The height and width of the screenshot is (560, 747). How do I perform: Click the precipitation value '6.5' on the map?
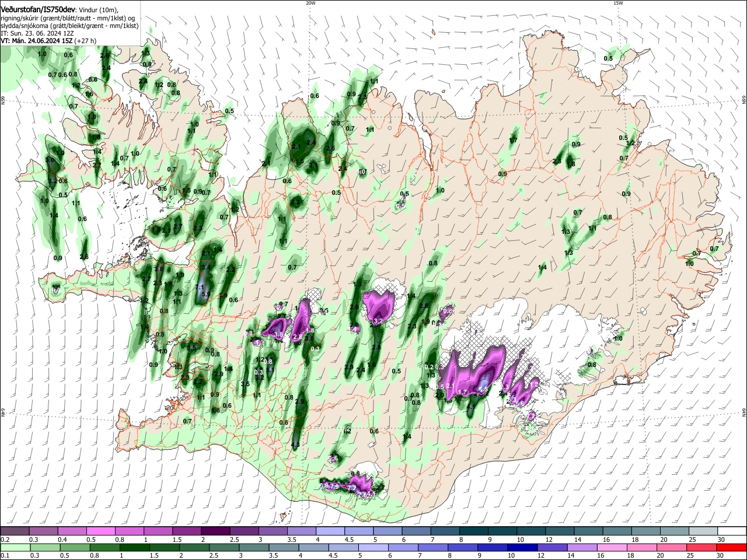[483, 389]
